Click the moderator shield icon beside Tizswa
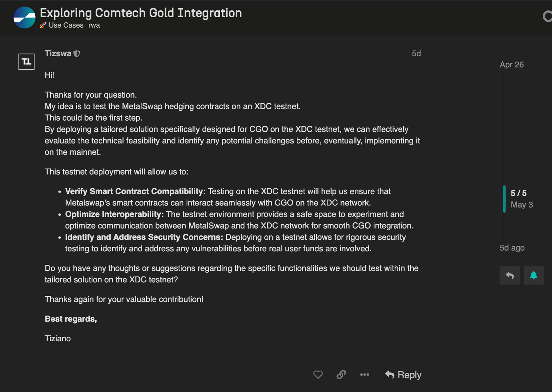 [77, 54]
